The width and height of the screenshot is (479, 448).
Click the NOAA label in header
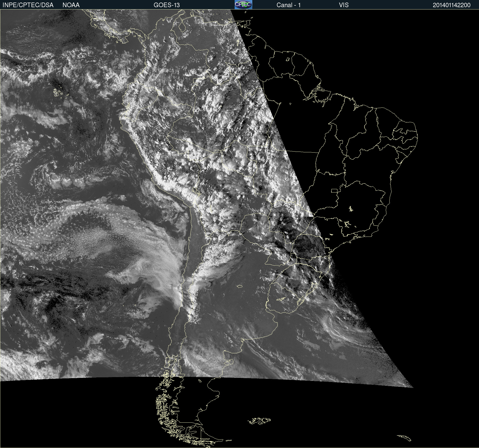click(71, 5)
